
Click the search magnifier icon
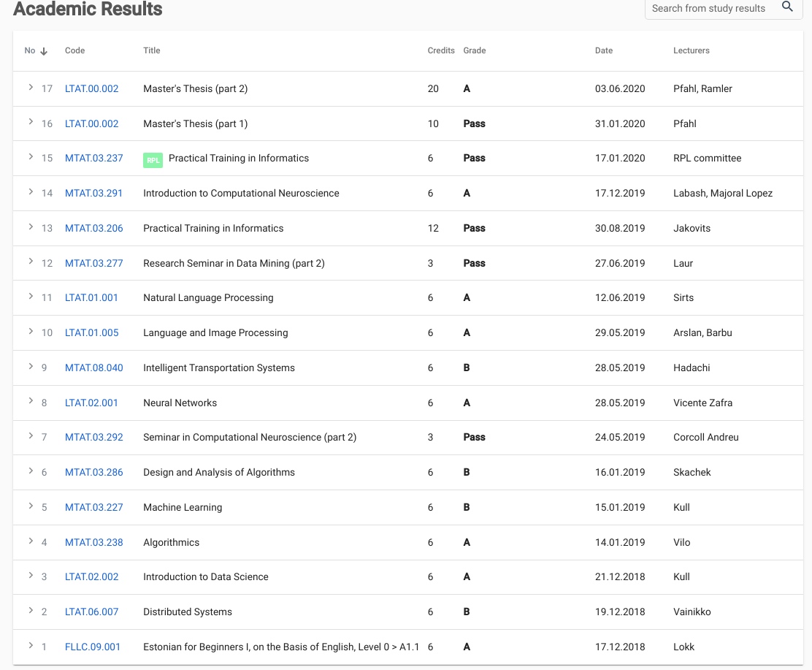pos(787,7)
